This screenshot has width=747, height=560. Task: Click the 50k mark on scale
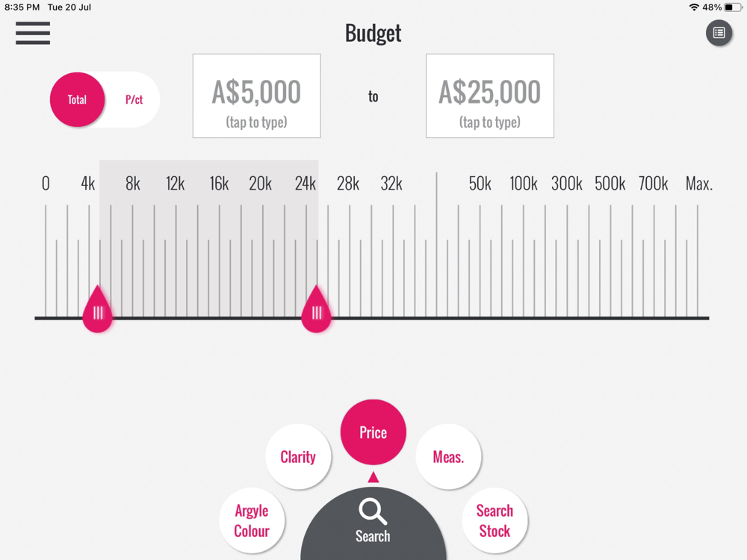click(480, 184)
